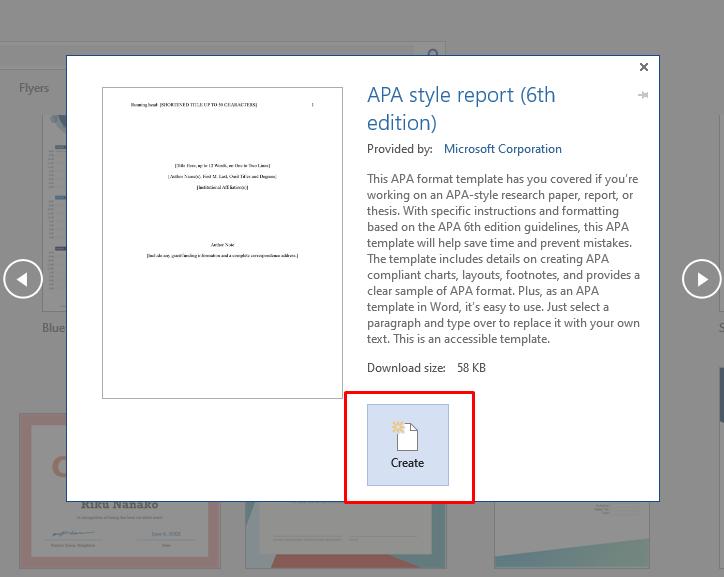Viewport: 724px width, 577px height.
Task: Select the teal and red template thumbnail at the bottom
Action: point(345,535)
